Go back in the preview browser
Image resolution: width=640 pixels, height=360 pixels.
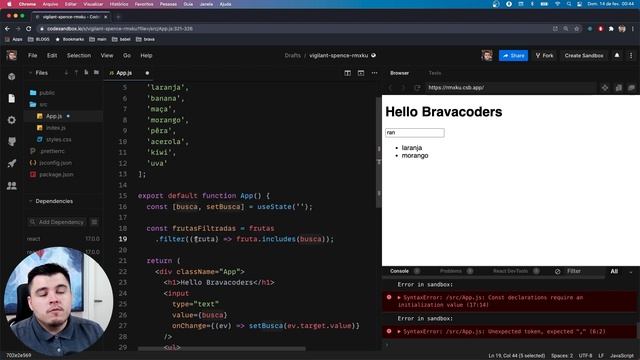[x=390, y=88]
